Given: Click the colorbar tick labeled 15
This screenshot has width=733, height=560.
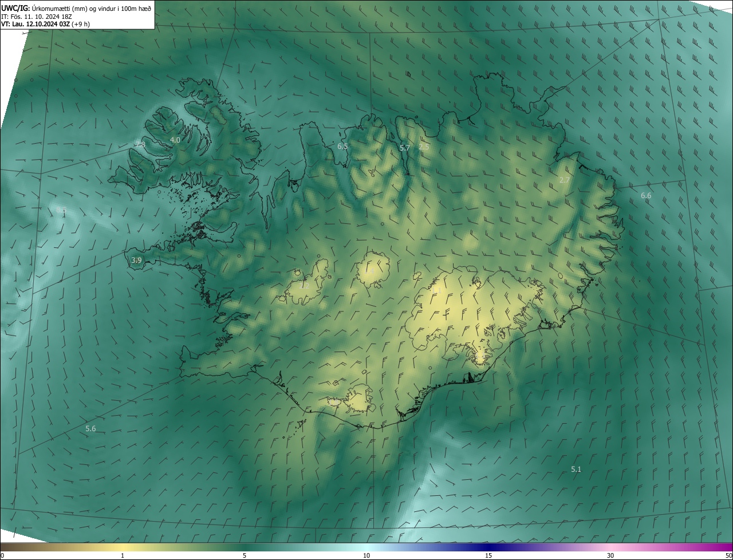Looking at the screenshot, I should pyautogui.click(x=488, y=556).
